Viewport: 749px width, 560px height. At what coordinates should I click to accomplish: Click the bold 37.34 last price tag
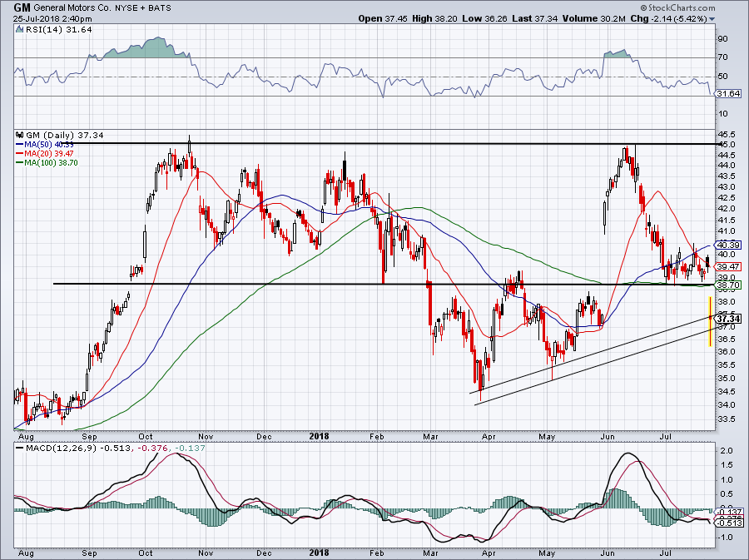(729, 319)
